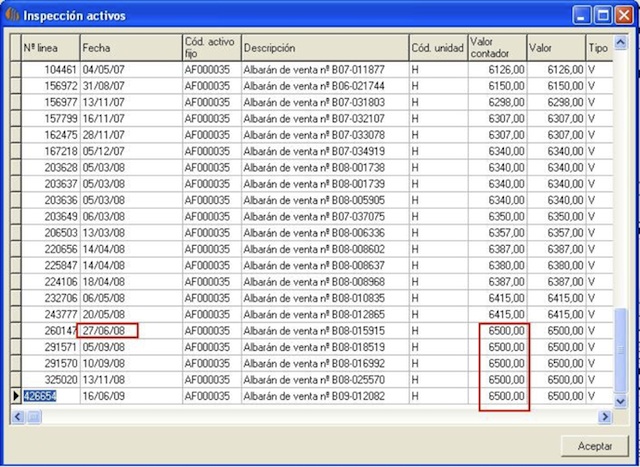Click the Nº línea column header
The height and width of the screenshot is (467, 640).
pos(50,47)
